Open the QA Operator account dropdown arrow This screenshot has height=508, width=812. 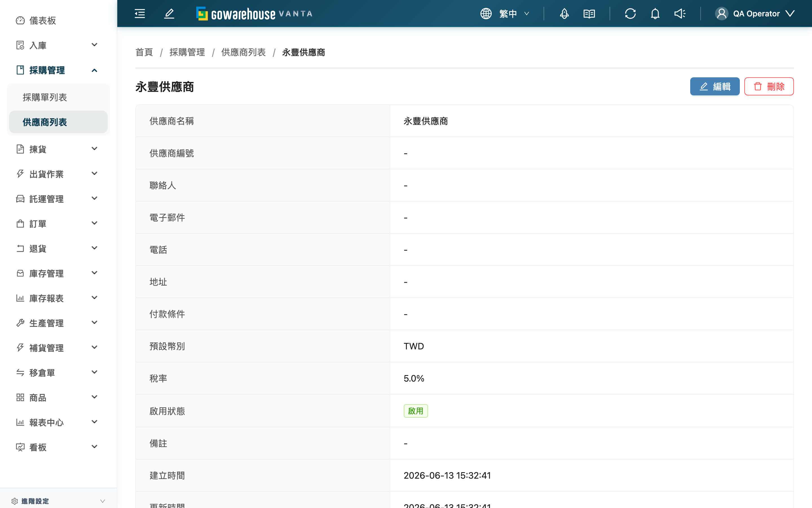pos(790,14)
